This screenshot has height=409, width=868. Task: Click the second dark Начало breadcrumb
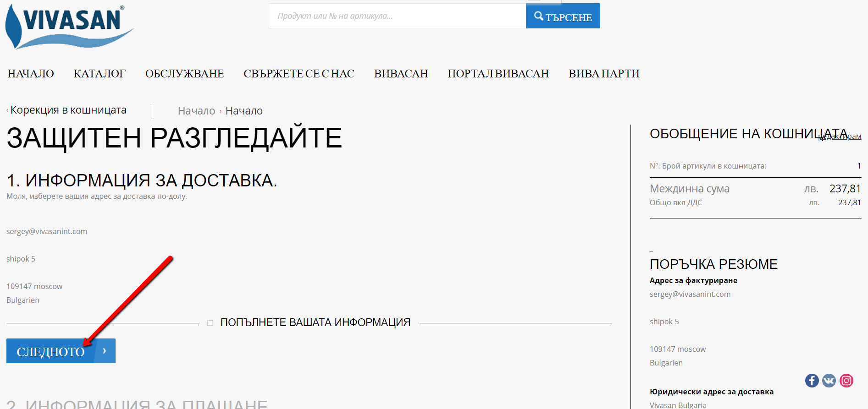[x=244, y=111]
